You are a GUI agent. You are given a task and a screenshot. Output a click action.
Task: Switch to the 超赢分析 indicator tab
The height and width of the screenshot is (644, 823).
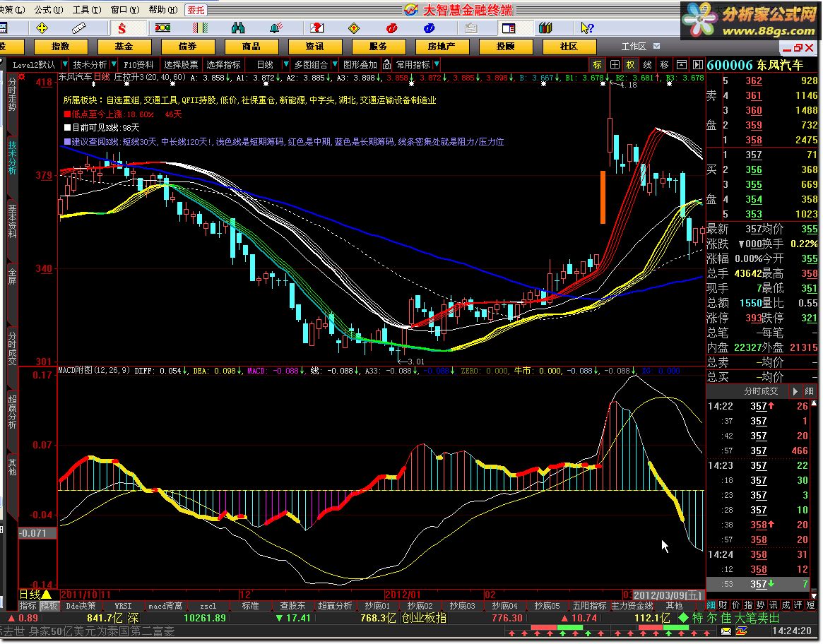[x=335, y=606]
